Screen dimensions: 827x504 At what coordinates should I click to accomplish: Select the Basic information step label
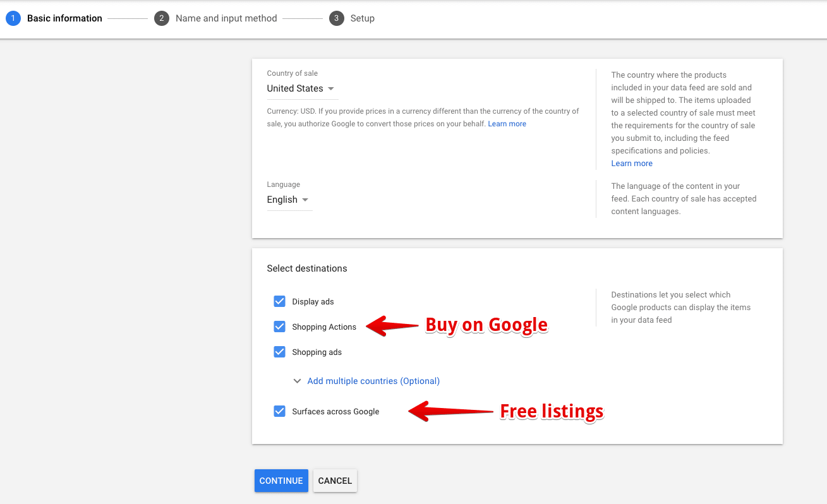[x=64, y=18]
